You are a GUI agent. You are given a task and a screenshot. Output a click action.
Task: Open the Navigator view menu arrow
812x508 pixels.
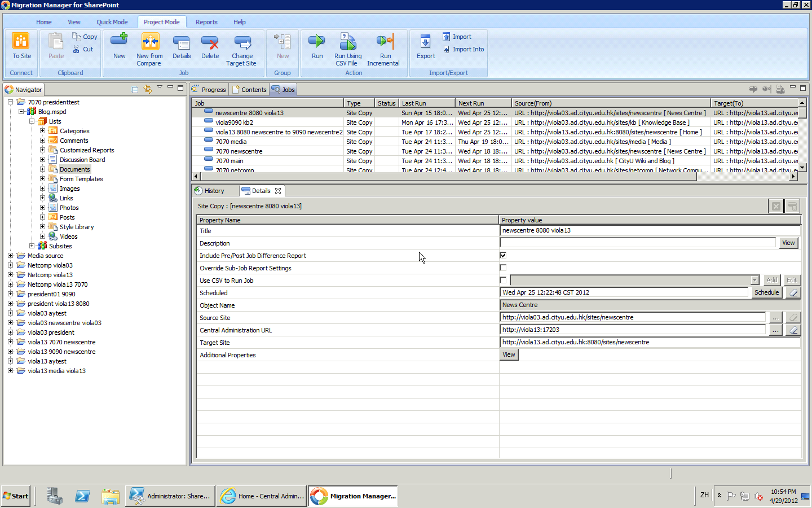[x=160, y=87]
